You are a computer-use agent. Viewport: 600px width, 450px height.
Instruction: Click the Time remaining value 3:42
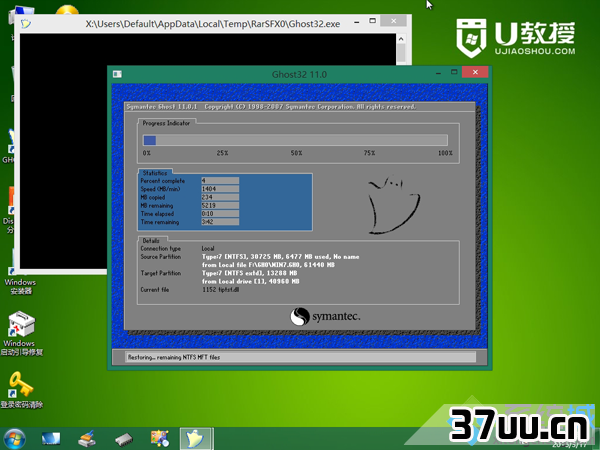220,222
